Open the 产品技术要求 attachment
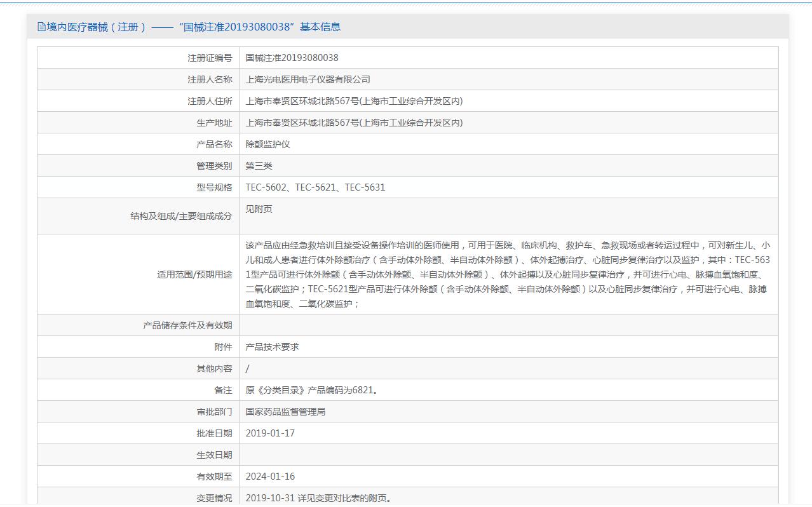Viewport: 812px width, 507px height. click(x=272, y=347)
